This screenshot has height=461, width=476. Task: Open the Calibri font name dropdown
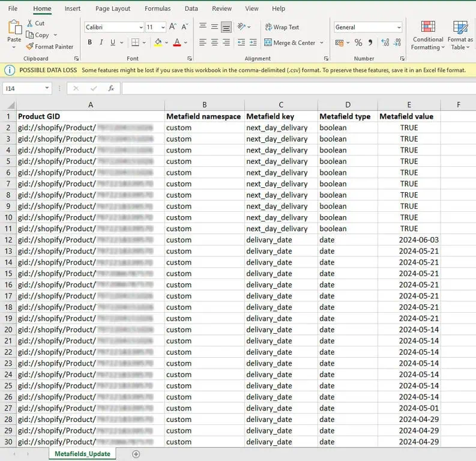point(141,28)
